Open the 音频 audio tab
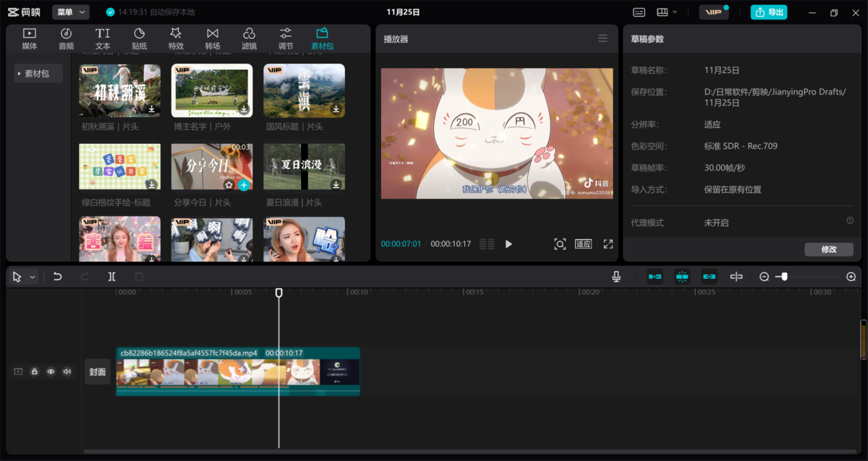 tap(66, 38)
